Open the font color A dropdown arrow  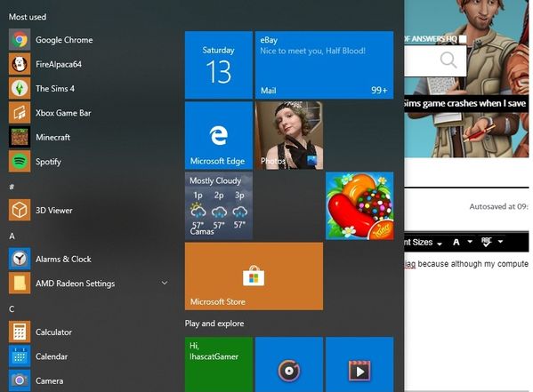coord(470,242)
